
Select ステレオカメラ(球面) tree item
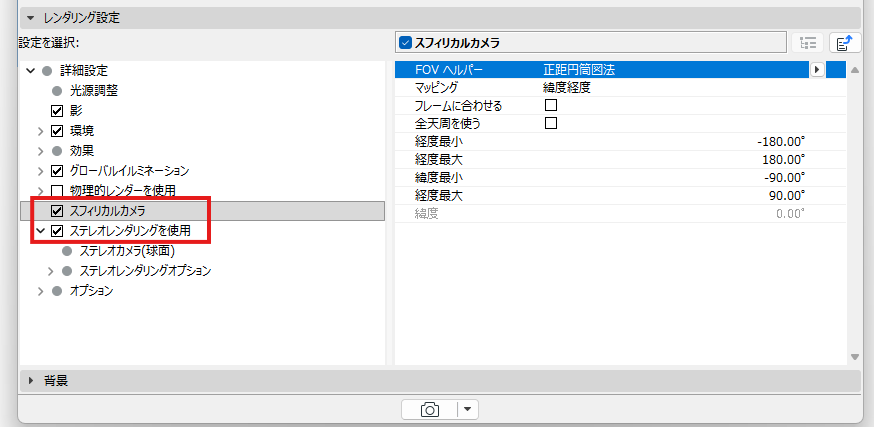tap(128, 251)
